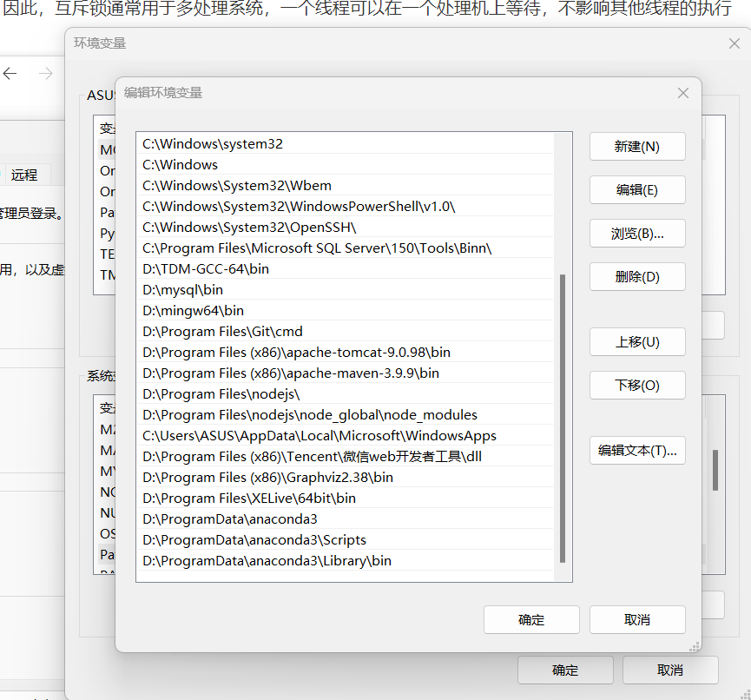Select D:\ProgramData\anaconda3 entry
The image size is (751, 700).
pyautogui.click(x=347, y=518)
